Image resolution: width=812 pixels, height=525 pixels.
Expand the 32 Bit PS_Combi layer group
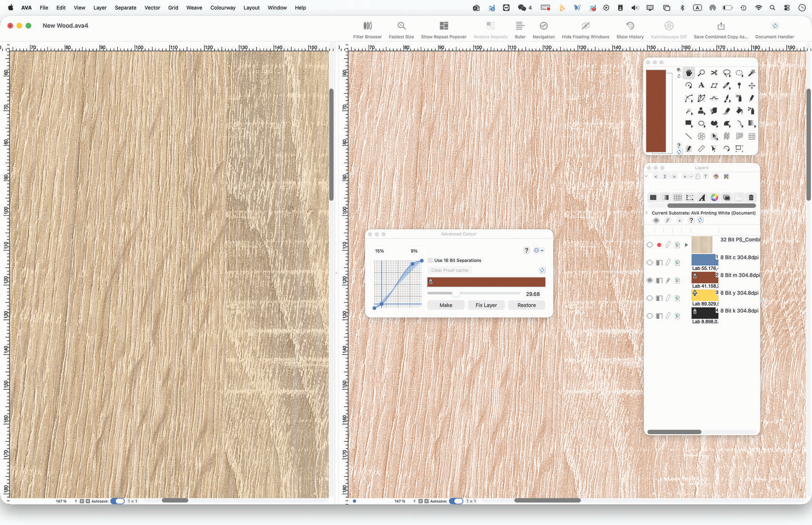pyautogui.click(x=686, y=245)
